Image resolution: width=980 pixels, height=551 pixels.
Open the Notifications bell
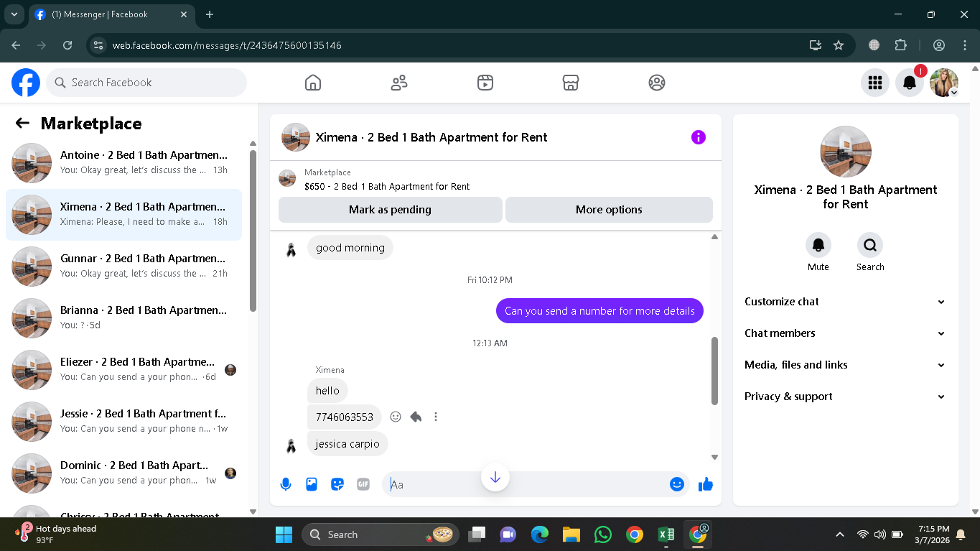click(x=910, y=83)
